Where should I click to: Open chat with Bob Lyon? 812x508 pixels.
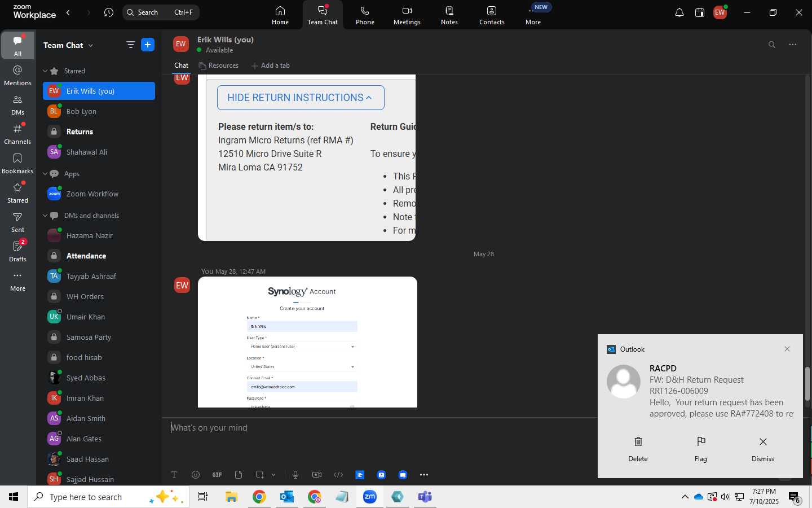click(x=99, y=111)
